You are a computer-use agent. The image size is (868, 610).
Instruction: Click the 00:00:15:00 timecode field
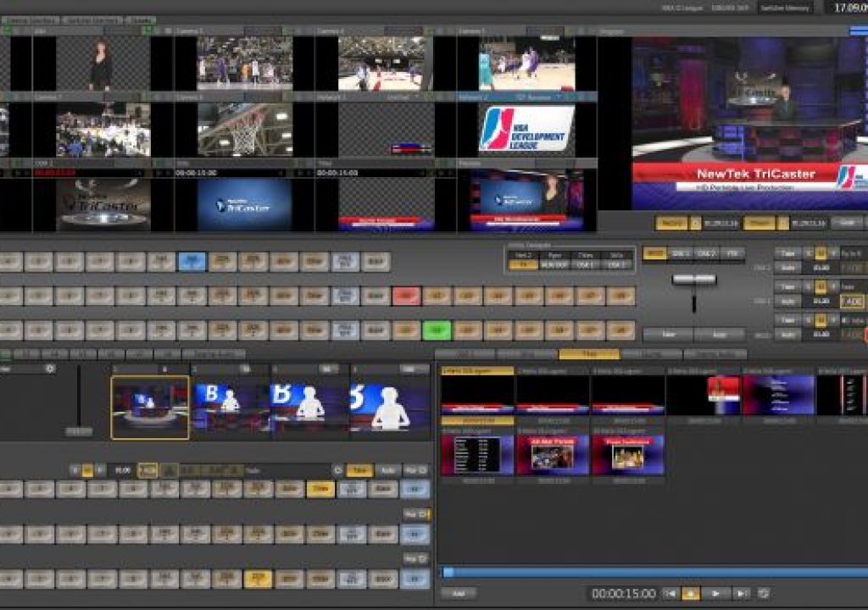623,593
